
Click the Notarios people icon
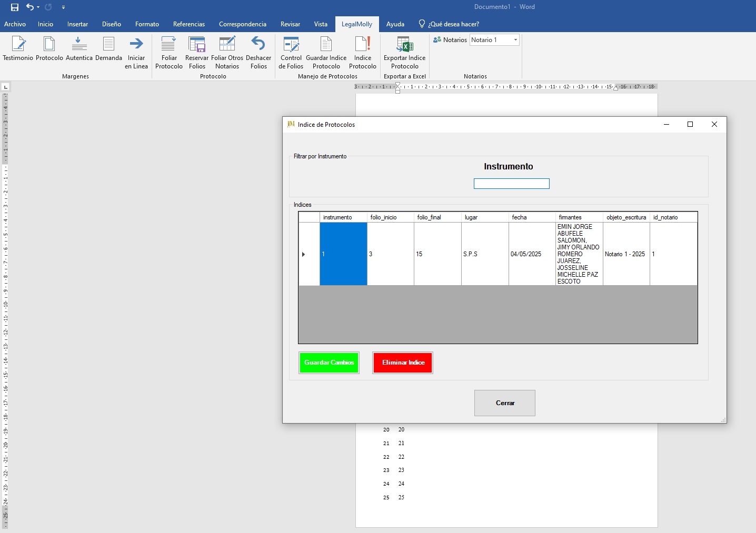tap(437, 40)
